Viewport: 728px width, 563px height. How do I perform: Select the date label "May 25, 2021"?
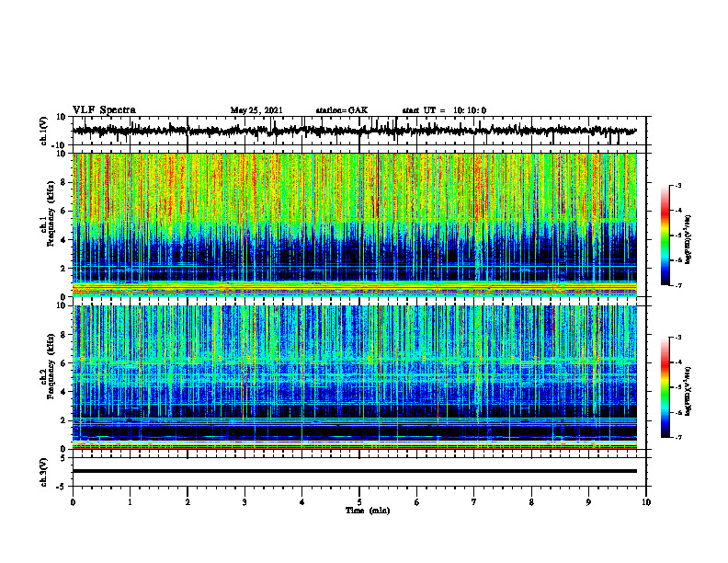[x=256, y=110]
